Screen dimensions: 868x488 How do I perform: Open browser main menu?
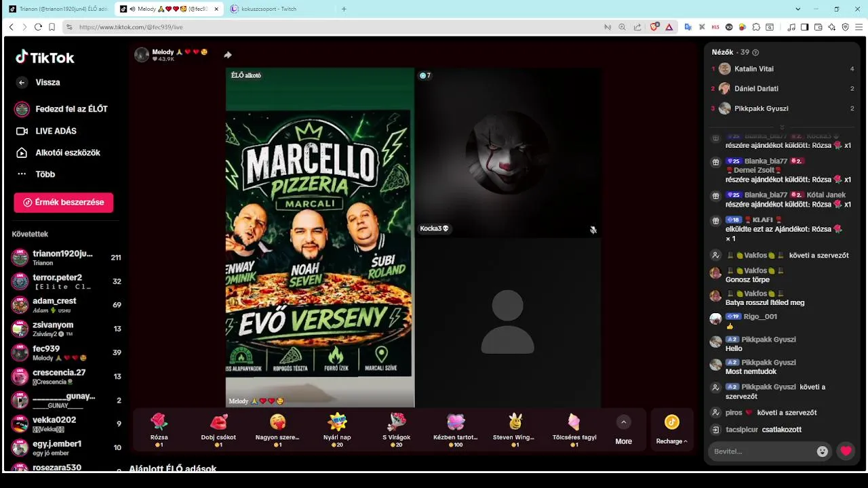click(x=859, y=27)
